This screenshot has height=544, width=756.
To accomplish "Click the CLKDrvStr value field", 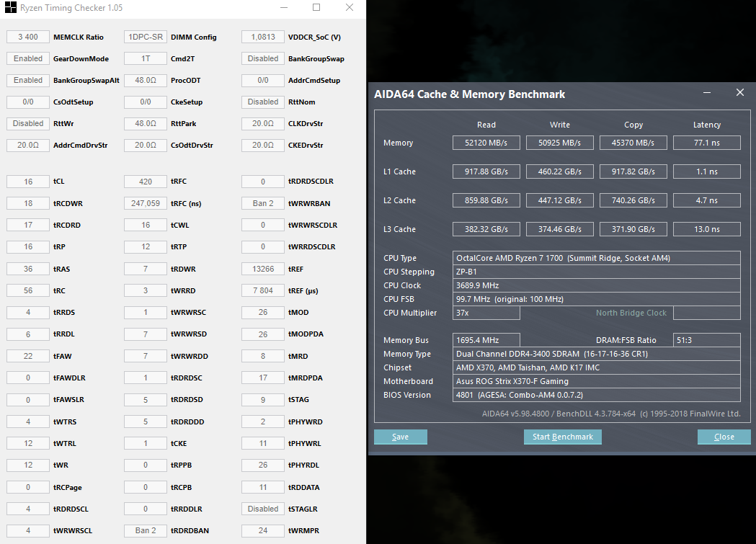I will 263,124.
